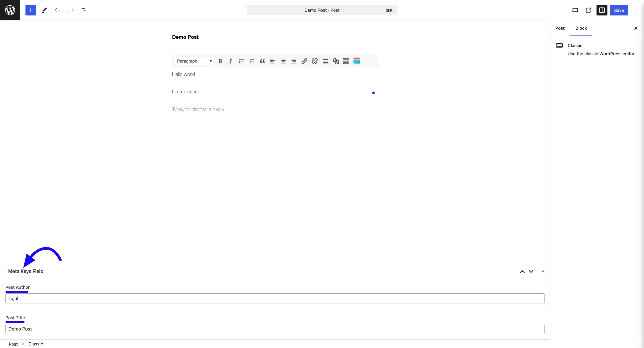
Task: Insert a bulleted list
Action: point(241,61)
